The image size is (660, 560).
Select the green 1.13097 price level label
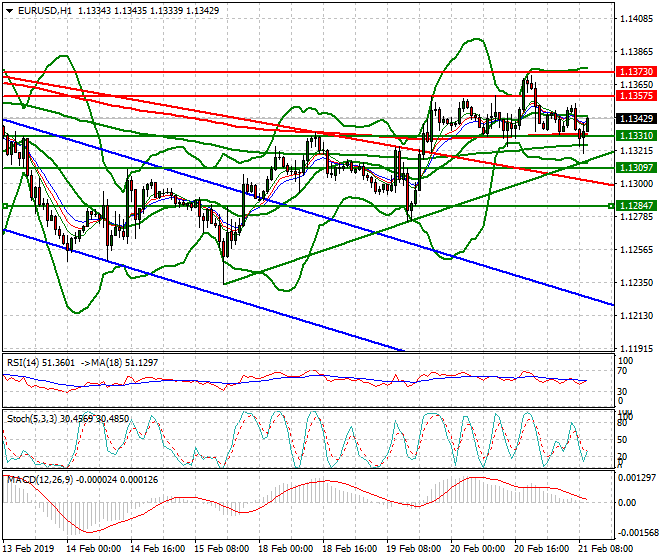[x=636, y=168]
